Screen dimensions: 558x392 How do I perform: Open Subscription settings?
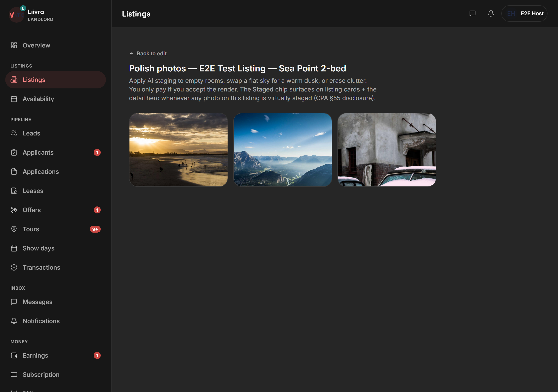[55, 375]
